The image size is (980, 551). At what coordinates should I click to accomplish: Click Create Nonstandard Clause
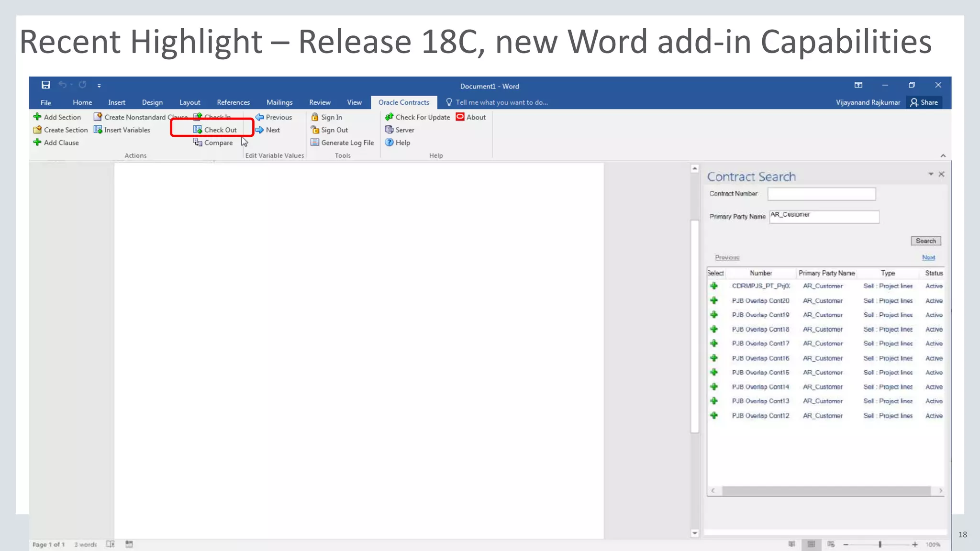(141, 117)
